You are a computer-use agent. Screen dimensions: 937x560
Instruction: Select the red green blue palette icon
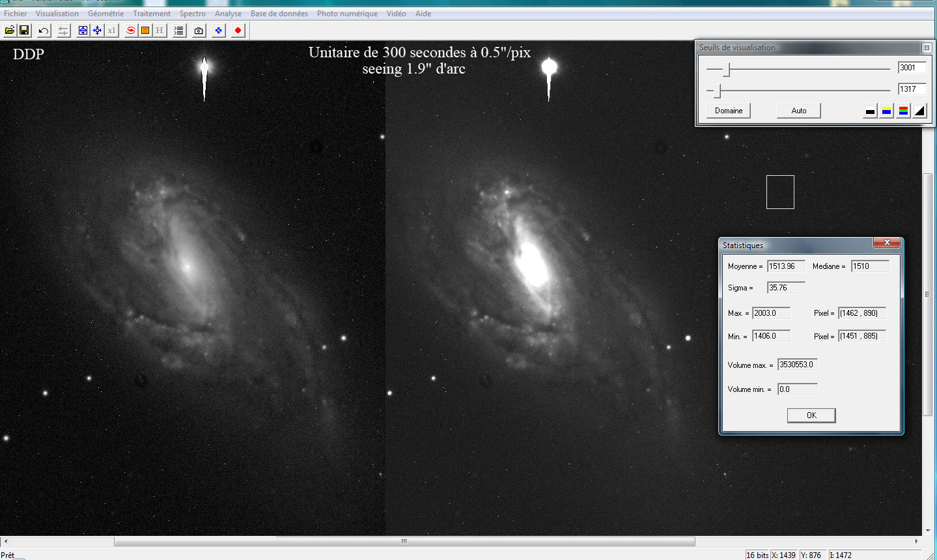click(903, 111)
